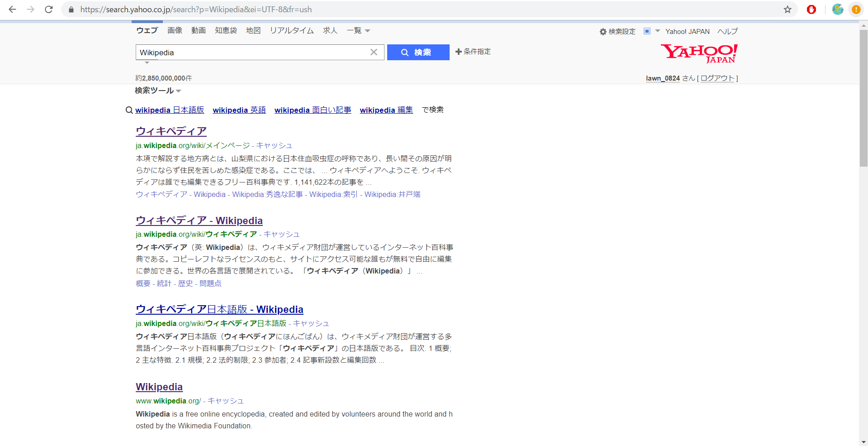Open the 求人 tab
This screenshot has height=446, width=868.
[x=330, y=30]
